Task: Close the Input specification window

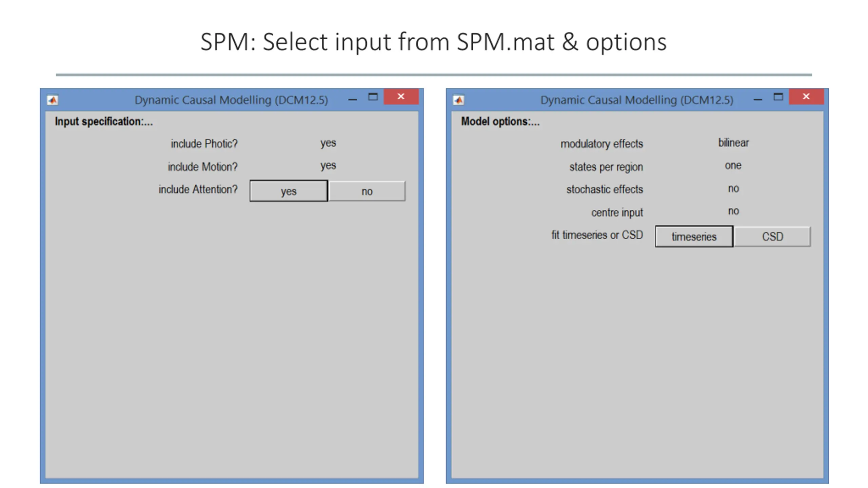Action: 401,97
